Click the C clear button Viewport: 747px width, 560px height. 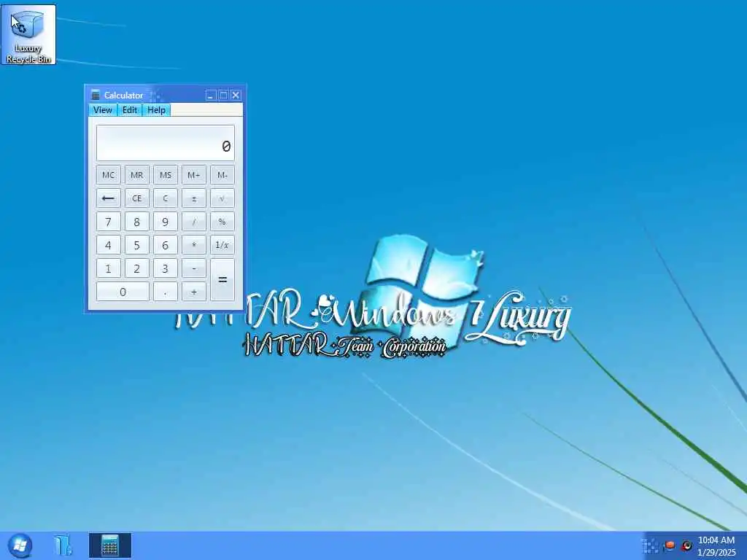click(x=166, y=198)
